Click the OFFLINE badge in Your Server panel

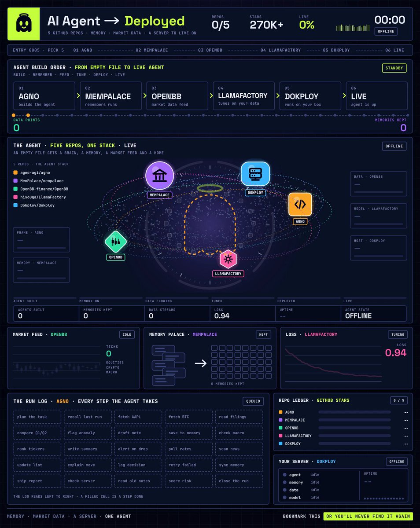pyautogui.click(x=397, y=462)
